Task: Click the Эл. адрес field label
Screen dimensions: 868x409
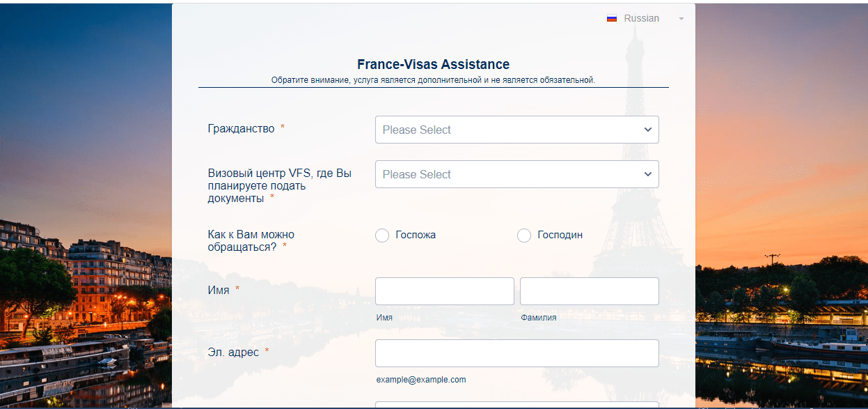Action: (x=233, y=353)
